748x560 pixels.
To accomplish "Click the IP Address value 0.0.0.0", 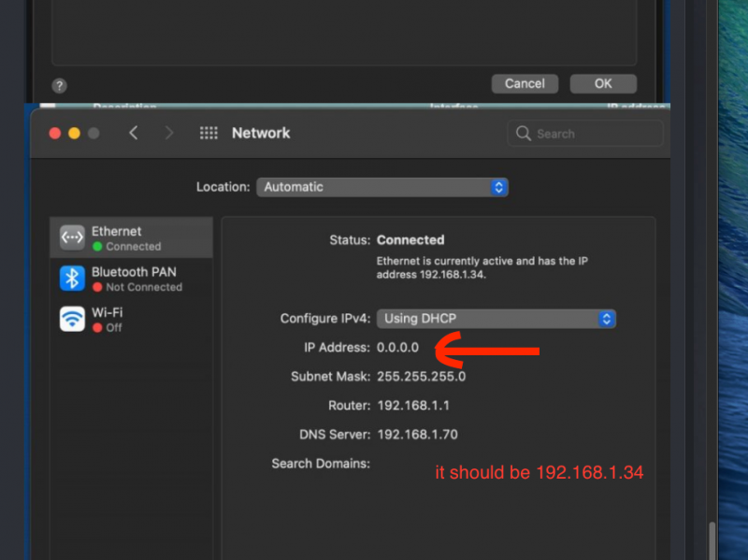I will 398,347.
